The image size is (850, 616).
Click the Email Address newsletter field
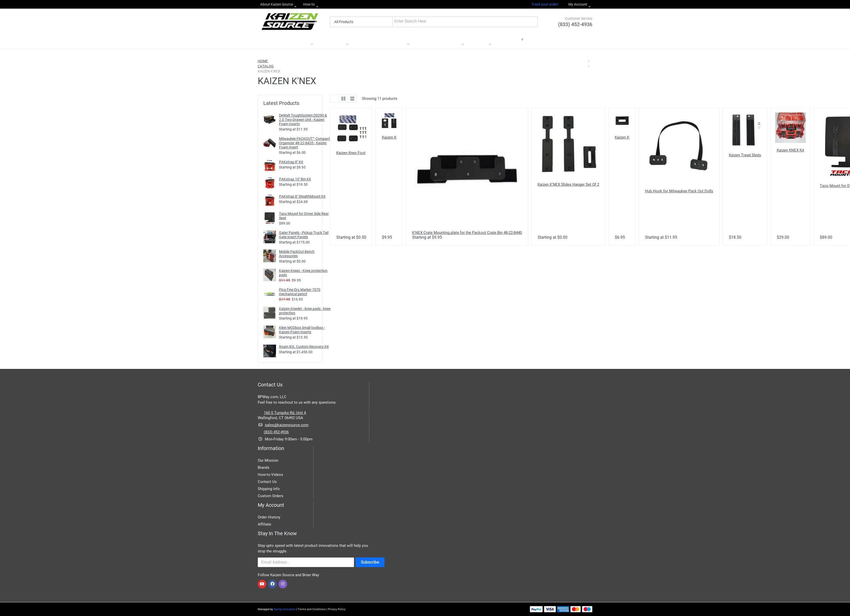[306, 562]
